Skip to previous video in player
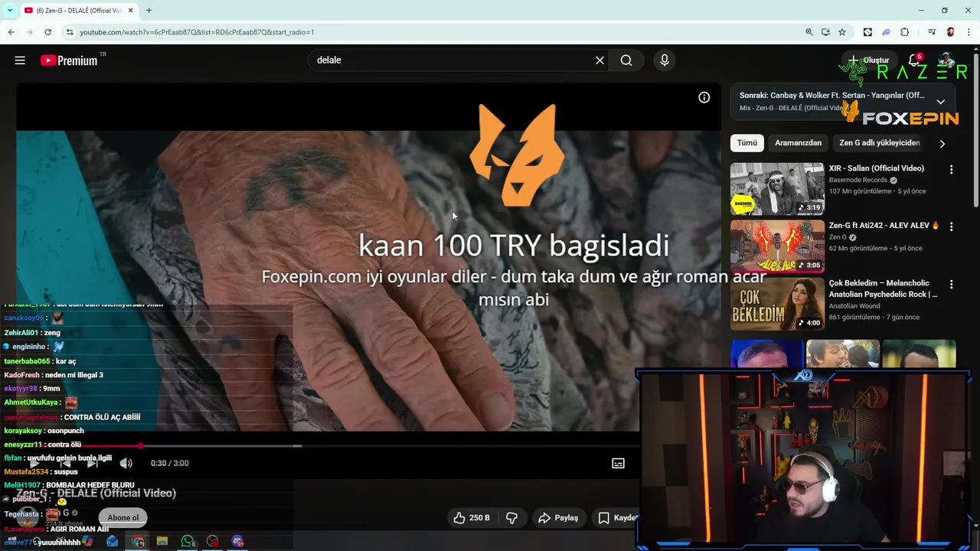The height and width of the screenshot is (551, 980). 65,463
